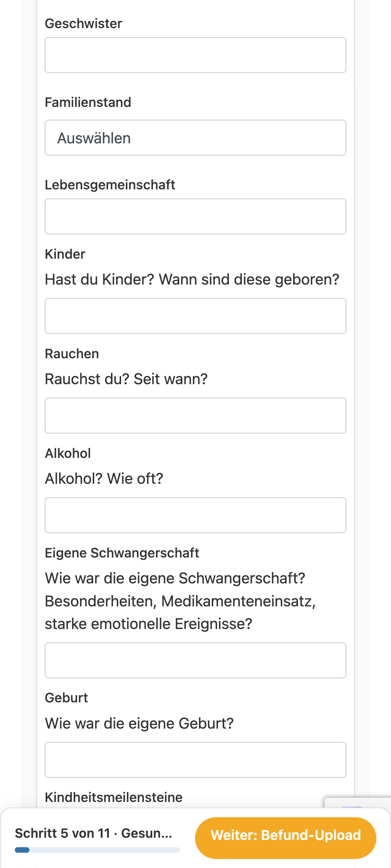Click the input under 'Rauchst du? Seit wann?'
This screenshot has width=391, height=868.
195,416
